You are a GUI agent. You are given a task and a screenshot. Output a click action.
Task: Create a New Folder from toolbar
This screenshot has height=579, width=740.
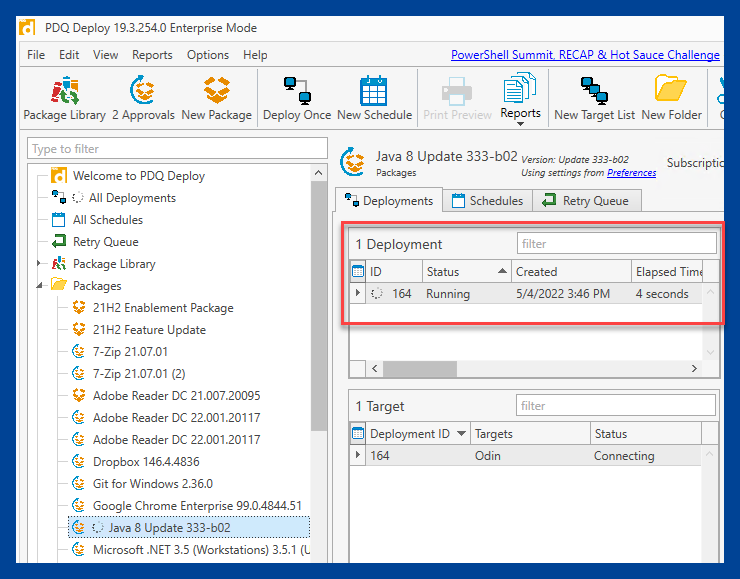pyautogui.click(x=671, y=98)
